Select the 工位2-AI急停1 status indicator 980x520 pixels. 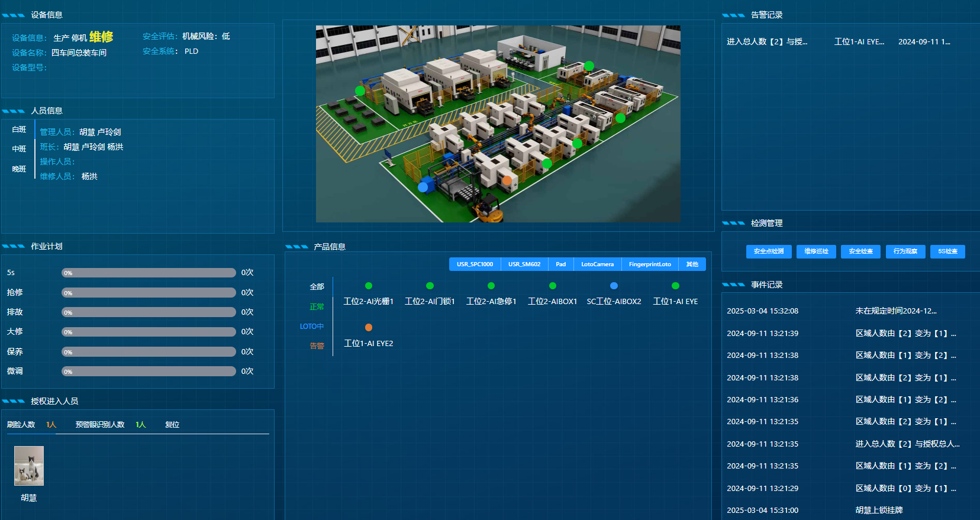click(x=491, y=286)
